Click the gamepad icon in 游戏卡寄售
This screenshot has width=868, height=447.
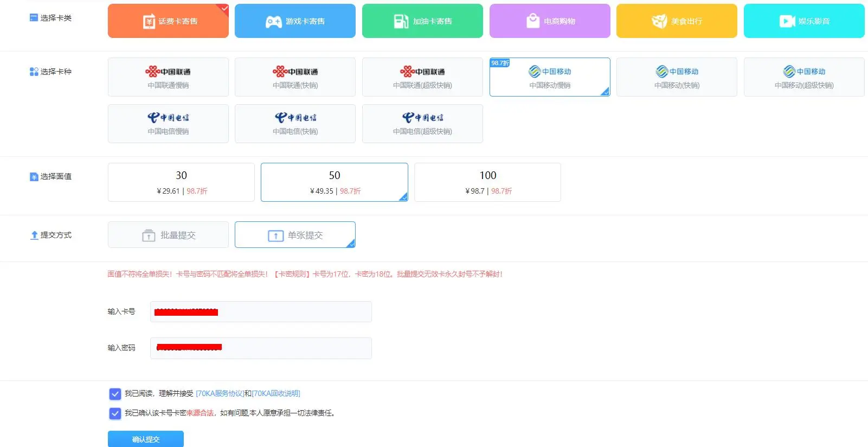274,22
